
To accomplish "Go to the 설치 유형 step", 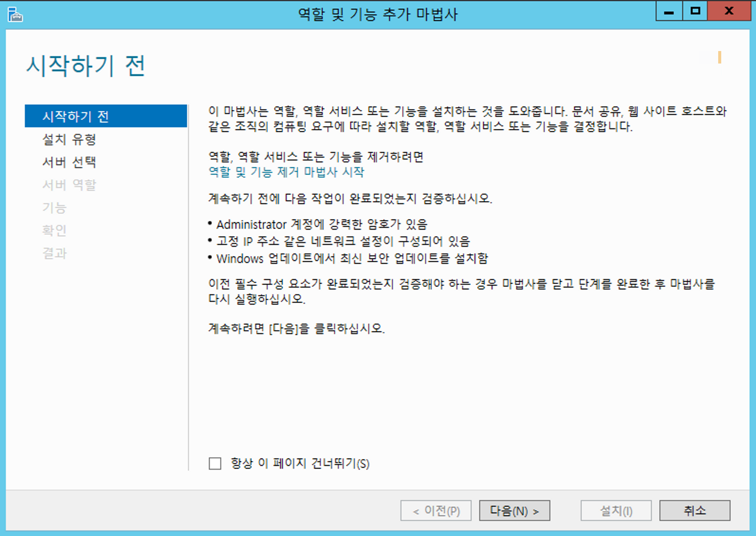I will pyautogui.click(x=69, y=139).
